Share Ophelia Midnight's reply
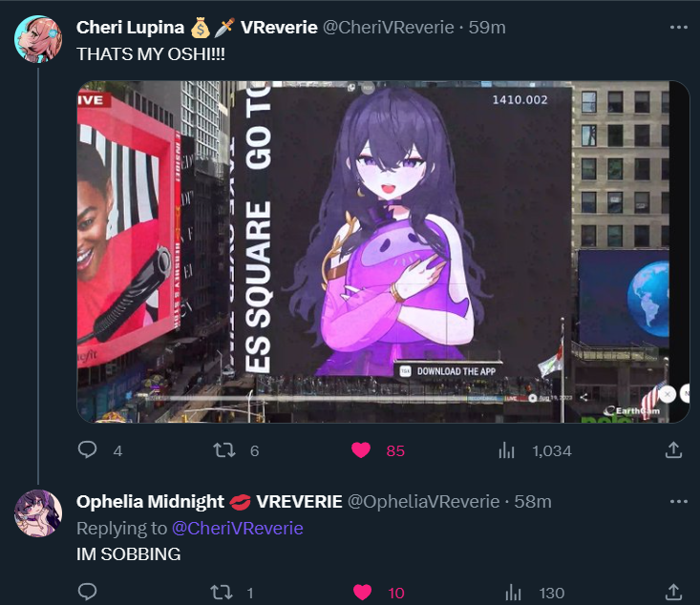 (673, 593)
